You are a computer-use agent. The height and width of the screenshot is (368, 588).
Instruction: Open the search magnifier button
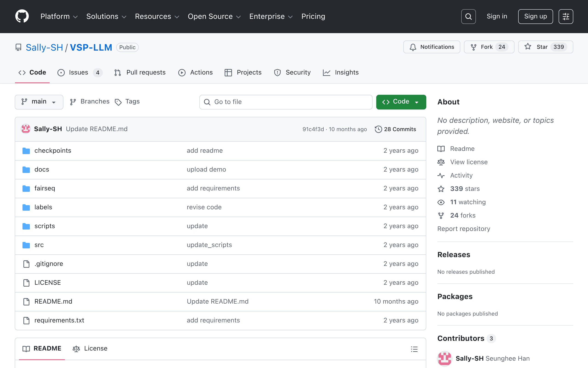pyautogui.click(x=468, y=16)
